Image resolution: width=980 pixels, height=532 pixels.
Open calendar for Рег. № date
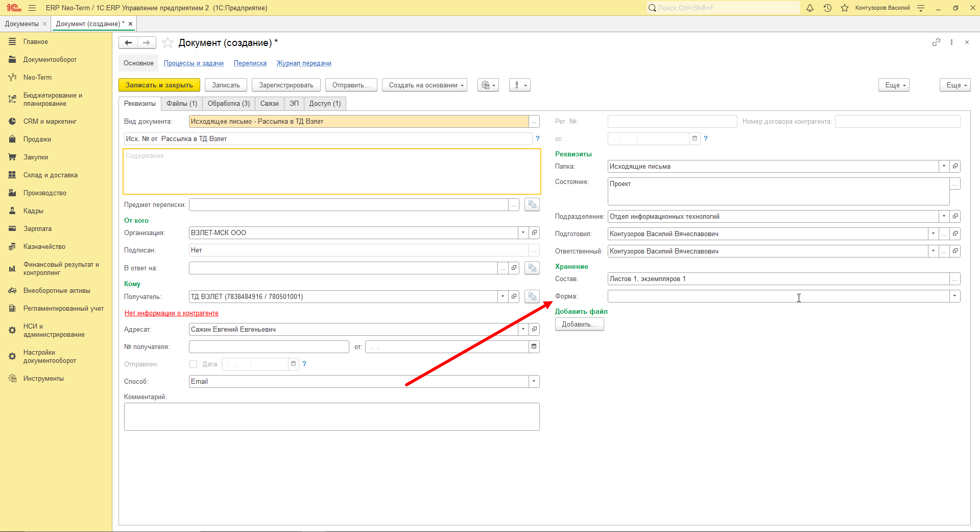point(695,138)
